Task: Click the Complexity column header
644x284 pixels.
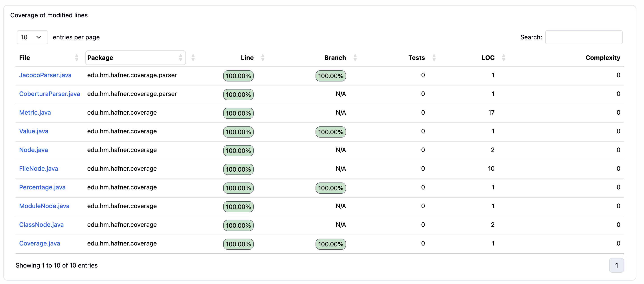Action: [x=603, y=58]
